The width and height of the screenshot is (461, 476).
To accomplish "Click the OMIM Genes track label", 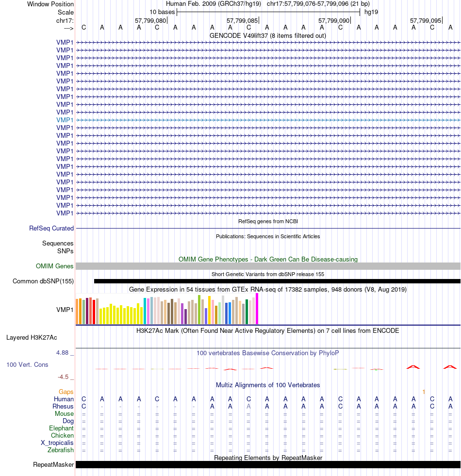I will [x=55, y=266].
